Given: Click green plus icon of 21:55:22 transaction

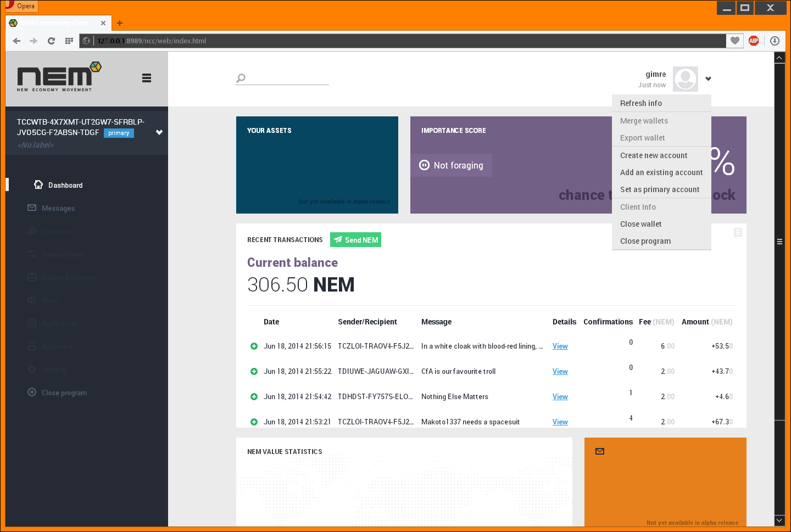Looking at the screenshot, I should point(254,371).
